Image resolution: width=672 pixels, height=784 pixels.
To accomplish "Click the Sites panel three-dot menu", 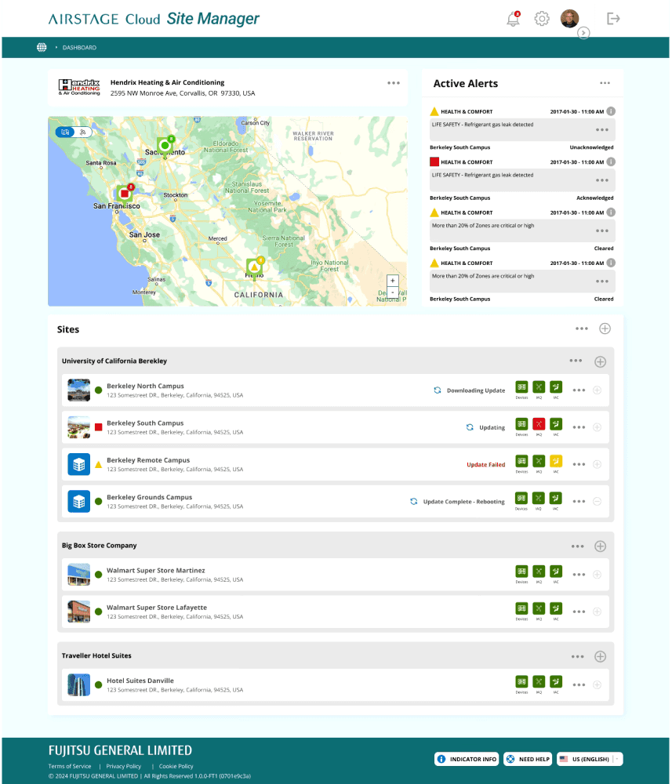I will (582, 328).
